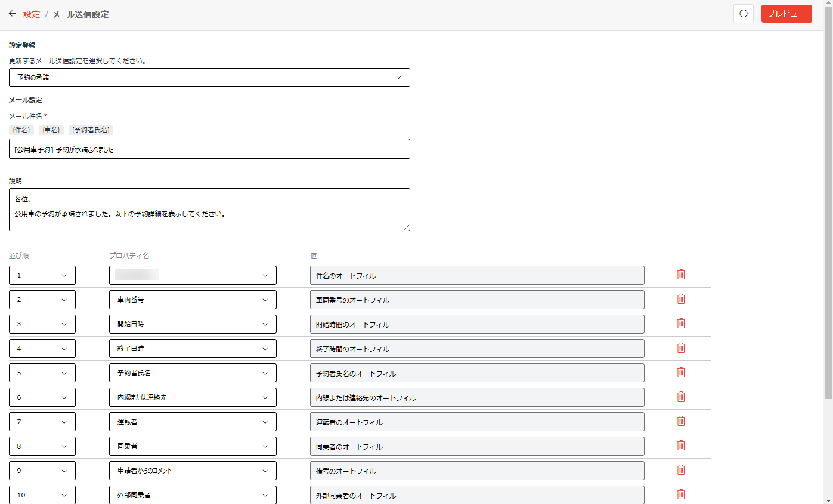Insert the {車名} tag

click(x=51, y=130)
